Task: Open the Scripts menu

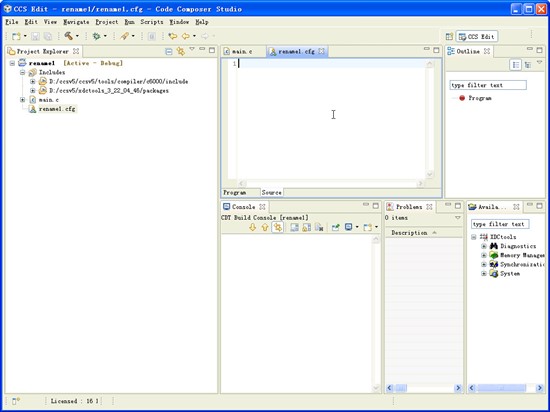Action: [x=152, y=22]
